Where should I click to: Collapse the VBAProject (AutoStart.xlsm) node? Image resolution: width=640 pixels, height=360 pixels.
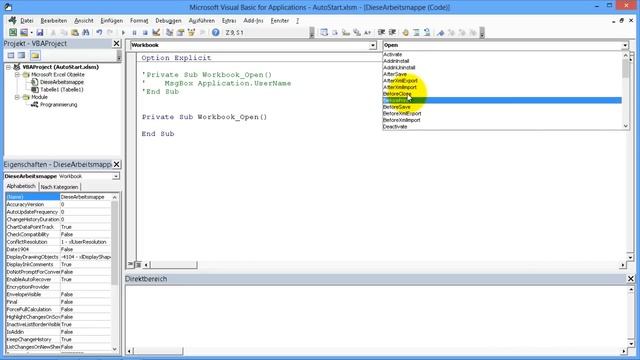click(8, 67)
